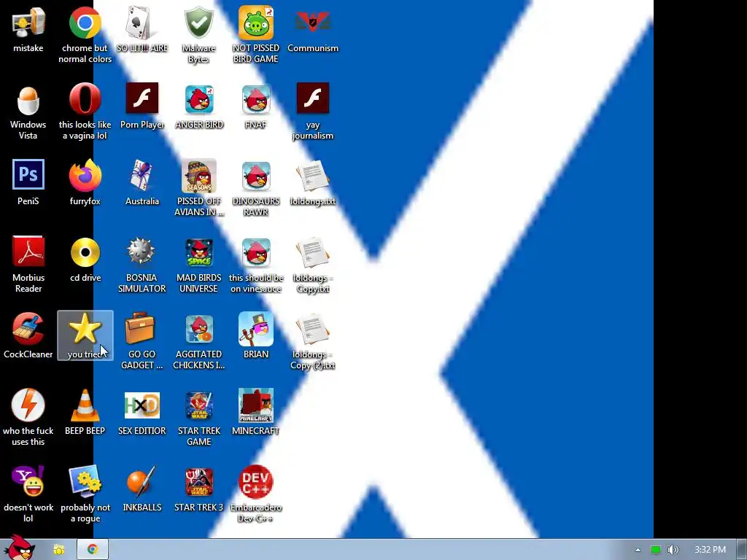Screen dimensions: 747x560
Task: Click the "CockCleaner" brush icon
Action: [x=28, y=329]
